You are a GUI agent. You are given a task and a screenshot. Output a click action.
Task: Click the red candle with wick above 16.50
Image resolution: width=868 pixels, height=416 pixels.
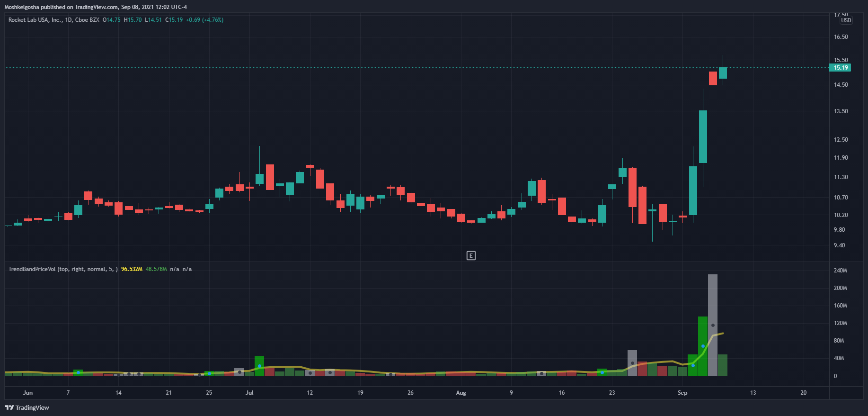coord(713,78)
